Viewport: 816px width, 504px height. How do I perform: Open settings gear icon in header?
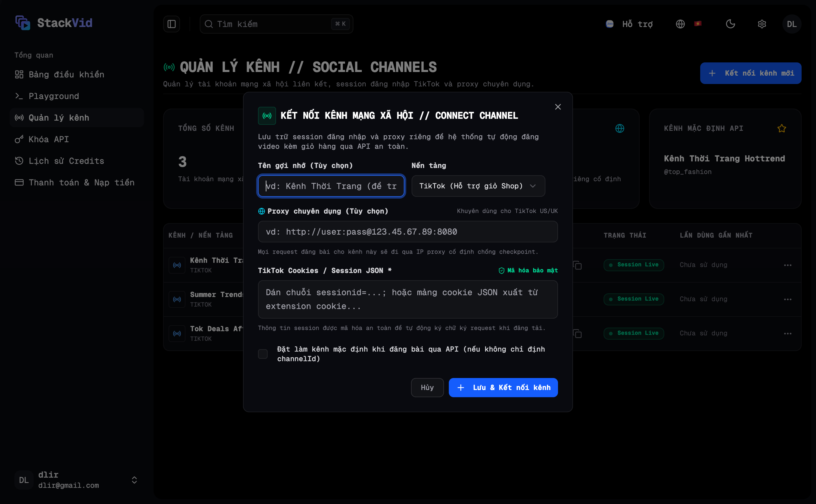coord(762,24)
